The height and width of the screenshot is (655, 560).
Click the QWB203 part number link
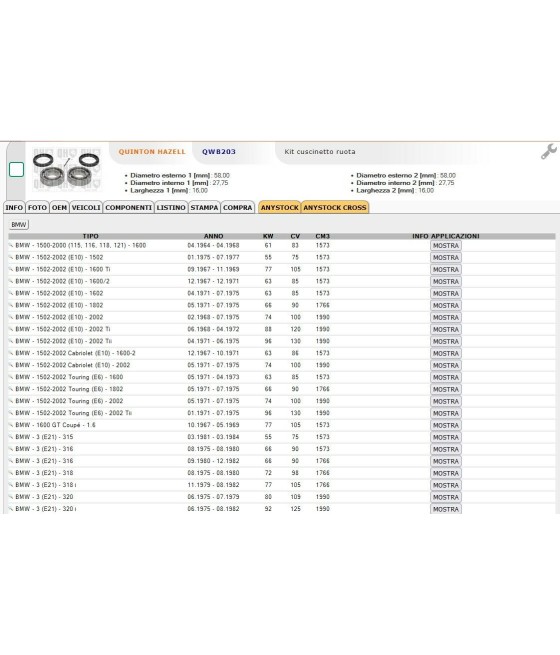tap(219, 152)
